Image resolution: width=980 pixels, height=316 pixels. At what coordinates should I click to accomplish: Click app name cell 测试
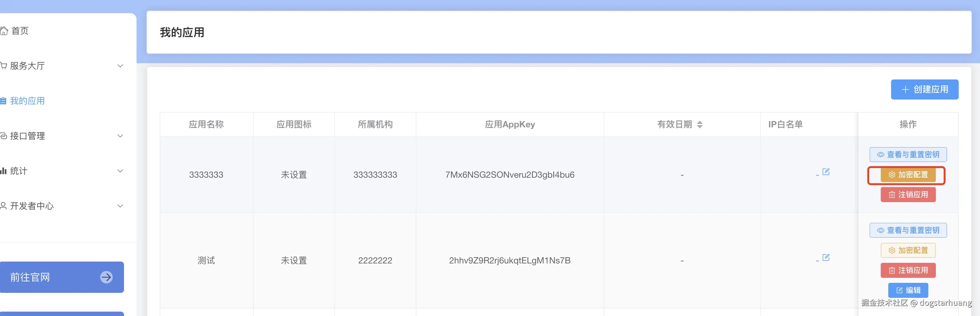tap(206, 261)
